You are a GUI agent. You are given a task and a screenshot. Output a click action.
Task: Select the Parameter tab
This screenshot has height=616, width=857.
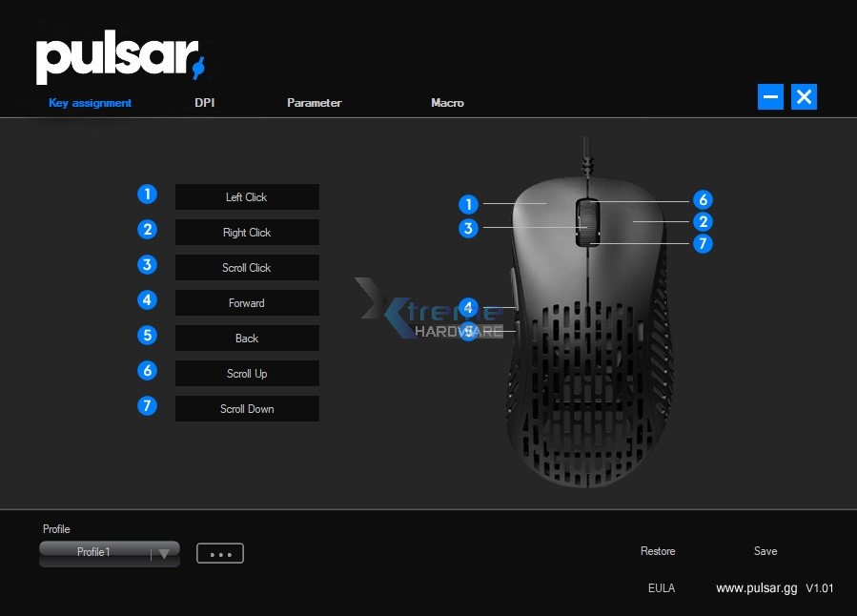pos(314,102)
